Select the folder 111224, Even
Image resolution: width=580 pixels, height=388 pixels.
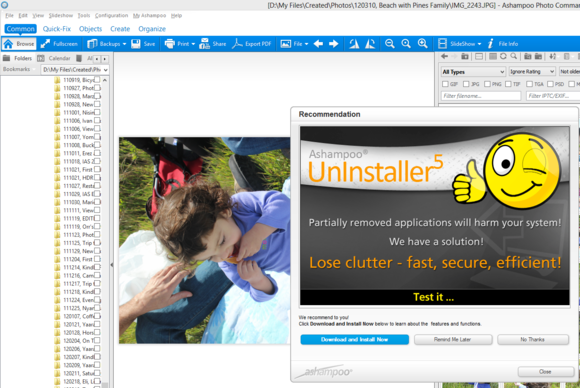tap(78, 300)
